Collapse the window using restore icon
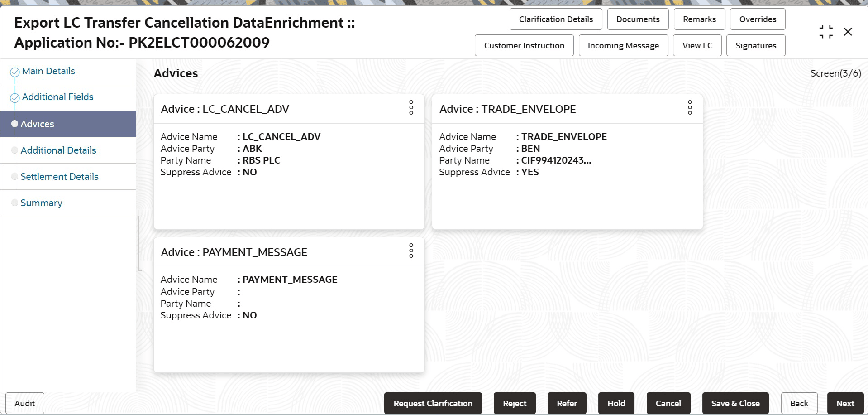Viewport: 868px width, 415px height. 826,32
